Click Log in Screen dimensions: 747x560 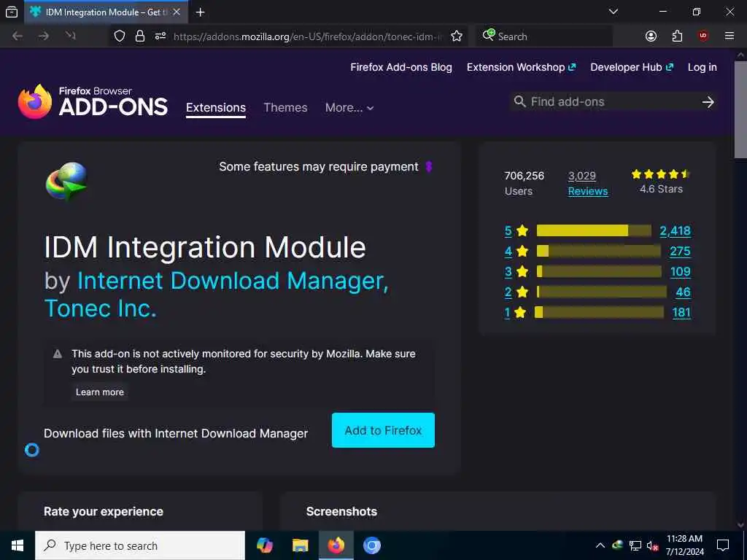click(x=702, y=67)
